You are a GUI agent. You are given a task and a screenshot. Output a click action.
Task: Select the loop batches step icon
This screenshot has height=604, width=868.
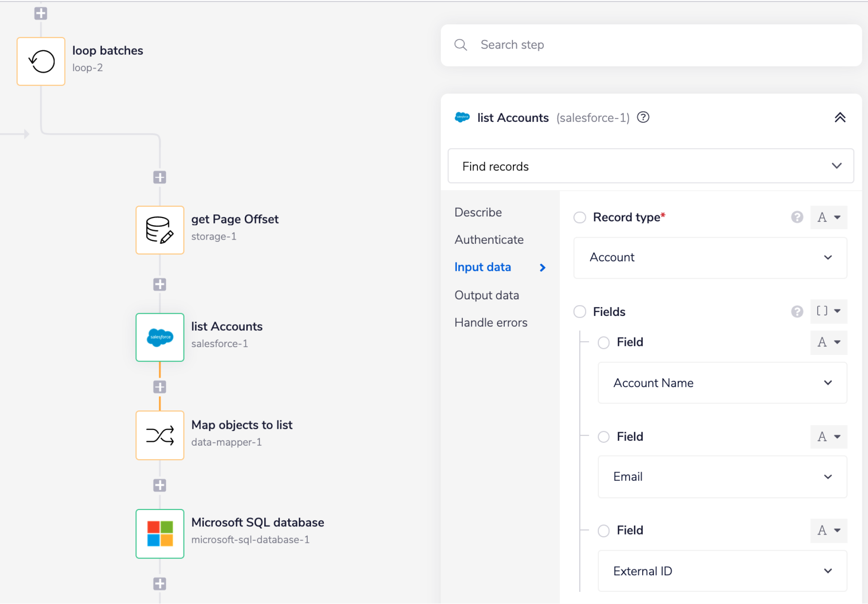tap(40, 61)
